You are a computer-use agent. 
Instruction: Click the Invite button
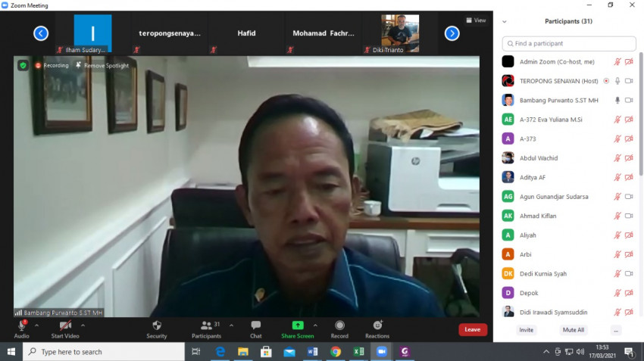coord(526,330)
